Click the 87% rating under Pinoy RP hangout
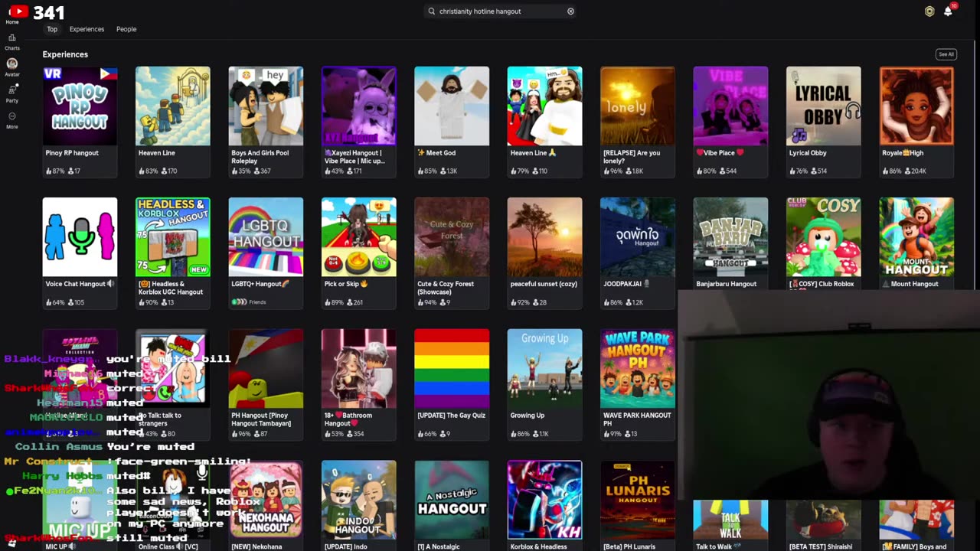This screenshot has height=551, width=980. click(55, 171)
